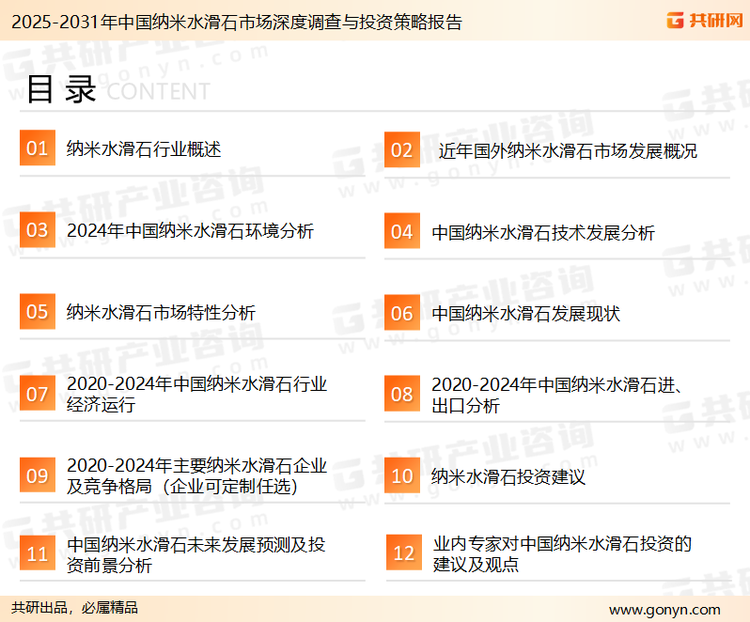Click the orange 06 number badge
The image size is (750, 622).
tap(402, 313)
